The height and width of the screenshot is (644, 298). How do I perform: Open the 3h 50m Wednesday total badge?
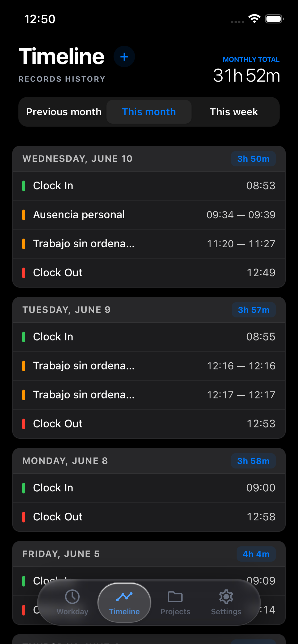[x=253, y=159]
